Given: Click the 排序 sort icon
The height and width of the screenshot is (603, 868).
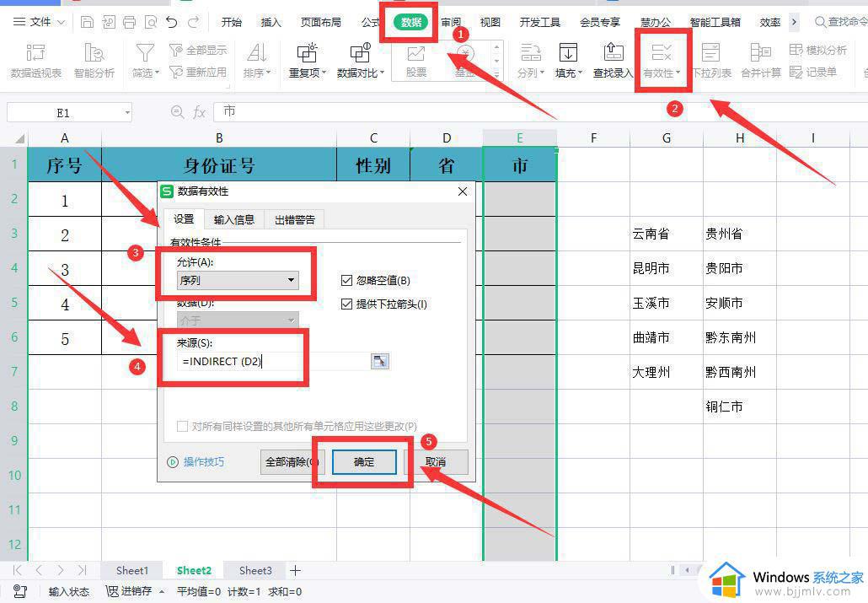Looking at the screenshot, I should tap(256, 53).
